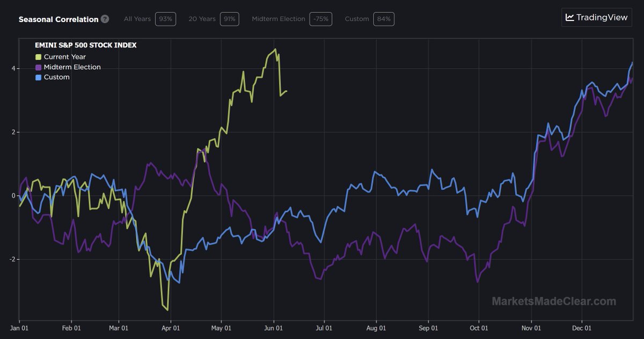
Task: Click the Custom blue legend swatch
Action: coord(38,77)
